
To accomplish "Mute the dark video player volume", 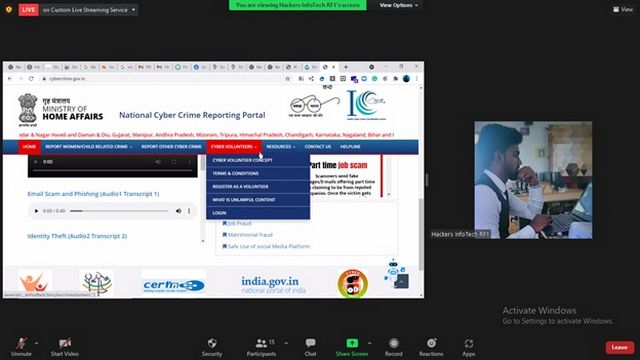I will point(158,162).
